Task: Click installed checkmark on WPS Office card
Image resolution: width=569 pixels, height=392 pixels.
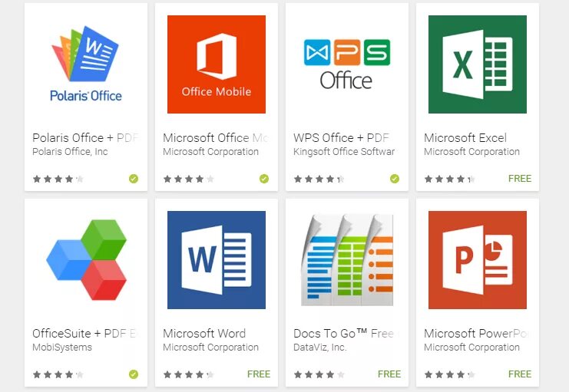Action: [395, 179]
